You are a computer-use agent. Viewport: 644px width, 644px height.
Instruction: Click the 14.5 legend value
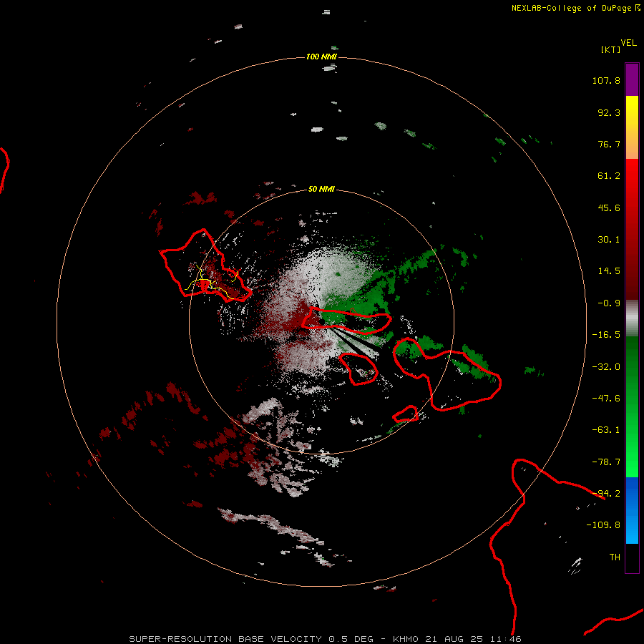click(609, 271)
